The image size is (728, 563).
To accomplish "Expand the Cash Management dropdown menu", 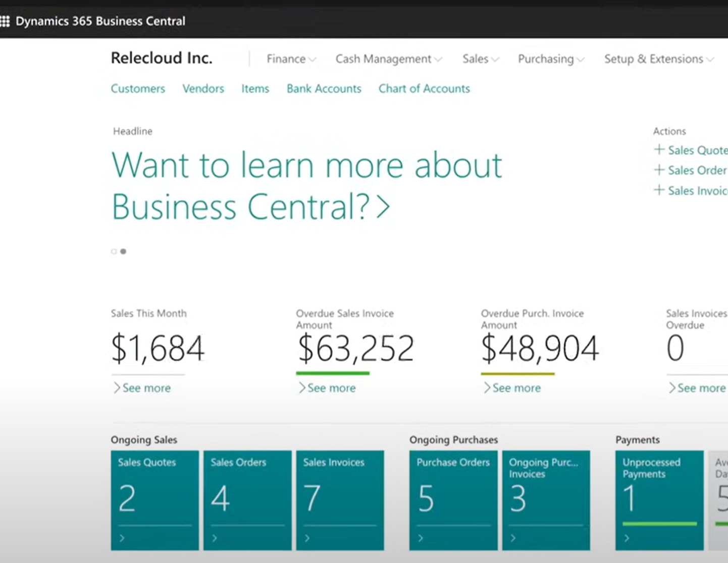I will pos(388,59).
